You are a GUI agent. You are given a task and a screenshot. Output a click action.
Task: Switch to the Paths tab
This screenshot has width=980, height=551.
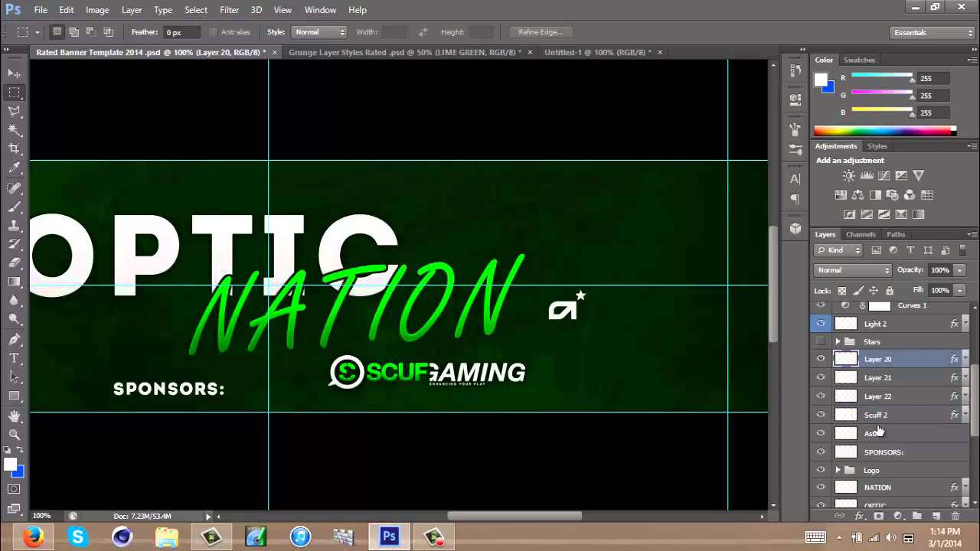click(895, 234)
